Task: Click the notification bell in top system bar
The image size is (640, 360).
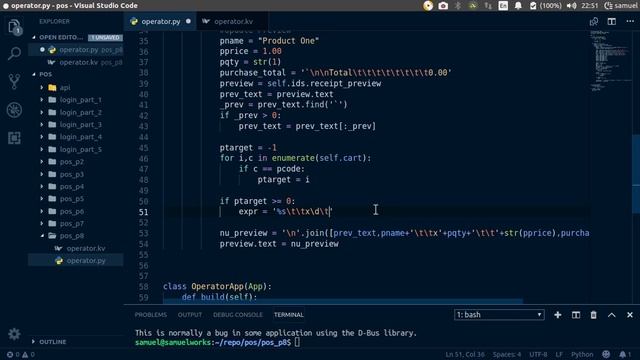Action: coord(518,6)
